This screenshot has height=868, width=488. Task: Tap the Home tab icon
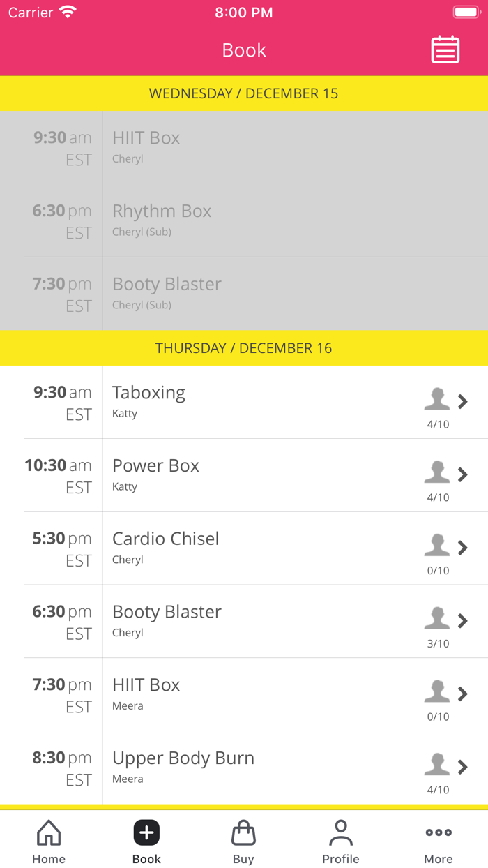coord(49,832)
